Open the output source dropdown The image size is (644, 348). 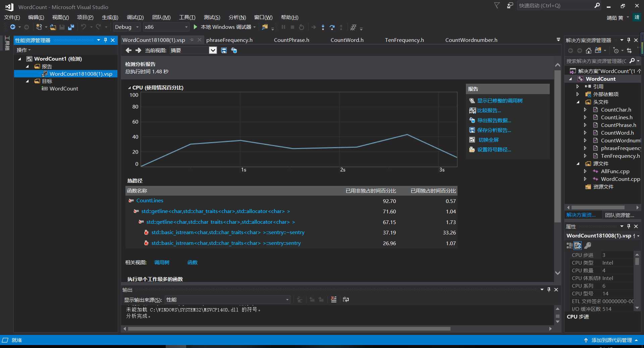(287, 300)
